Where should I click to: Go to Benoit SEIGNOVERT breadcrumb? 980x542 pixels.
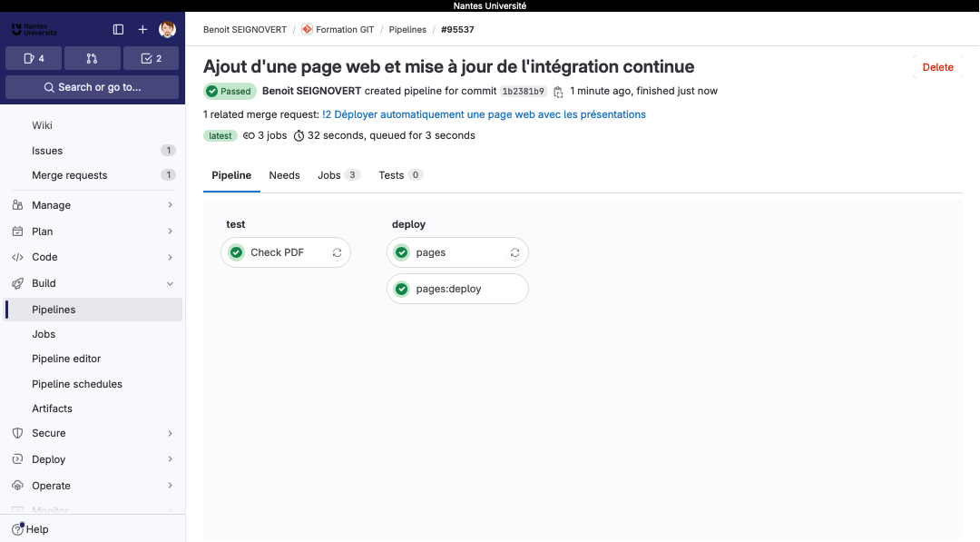[x=245, y=29]
